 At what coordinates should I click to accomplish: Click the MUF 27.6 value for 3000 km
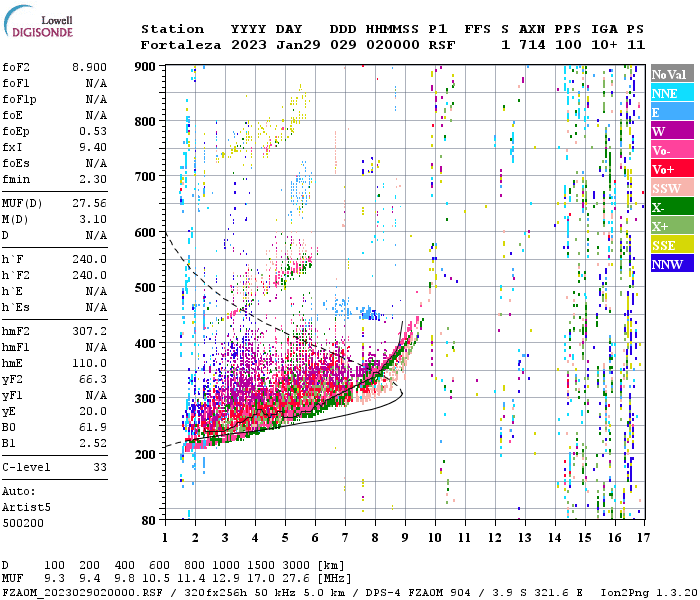tap(296, 579)
